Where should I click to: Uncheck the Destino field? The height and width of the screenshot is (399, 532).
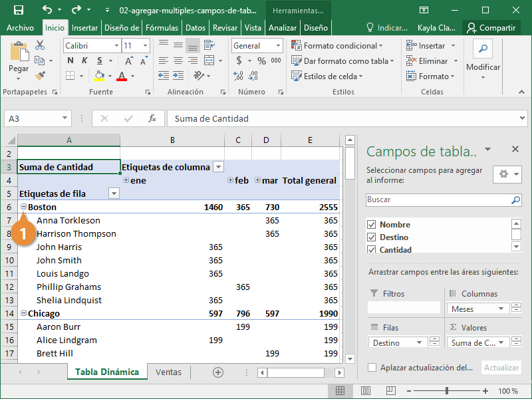pos(372,237)
